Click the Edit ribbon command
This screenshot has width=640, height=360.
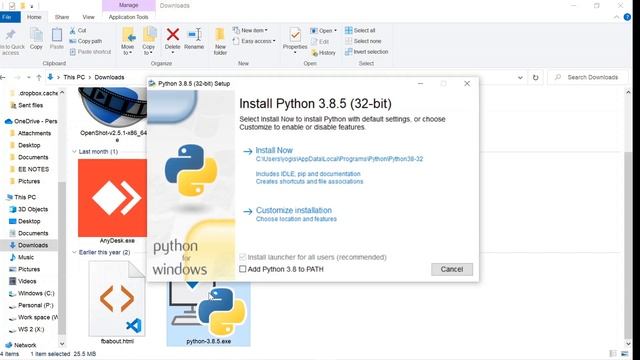pos(320,42)
